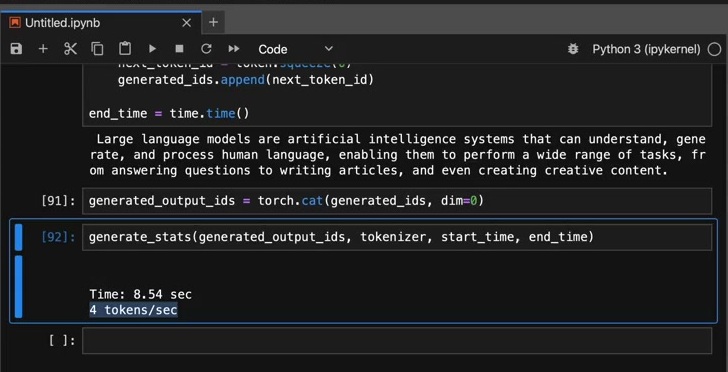Paste cell from clipboard
This screenshot has height=372, width=728.
124,49
